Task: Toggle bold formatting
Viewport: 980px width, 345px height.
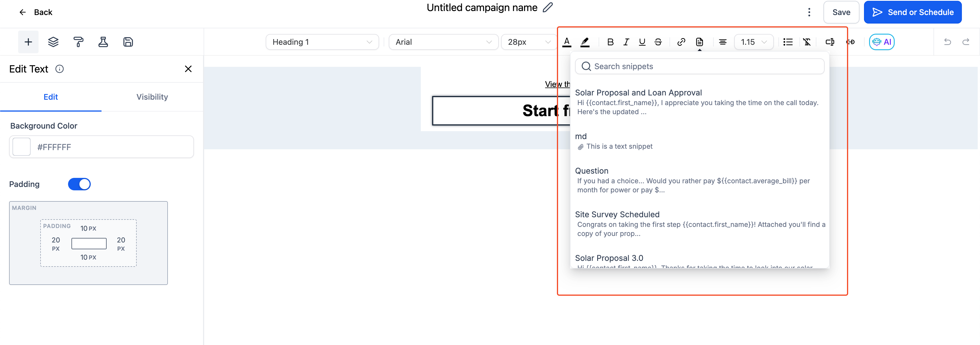Action: [610, 42]
